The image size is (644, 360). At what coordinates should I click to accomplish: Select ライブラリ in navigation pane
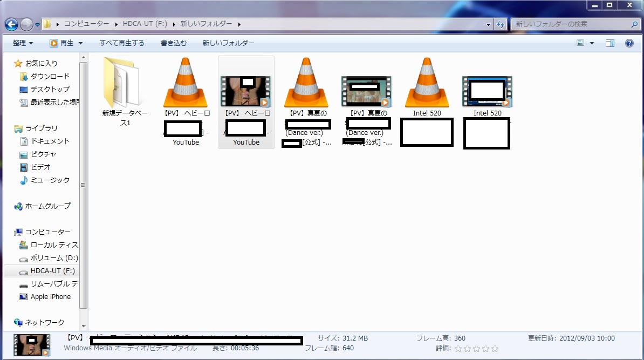[x=41, y=128]
